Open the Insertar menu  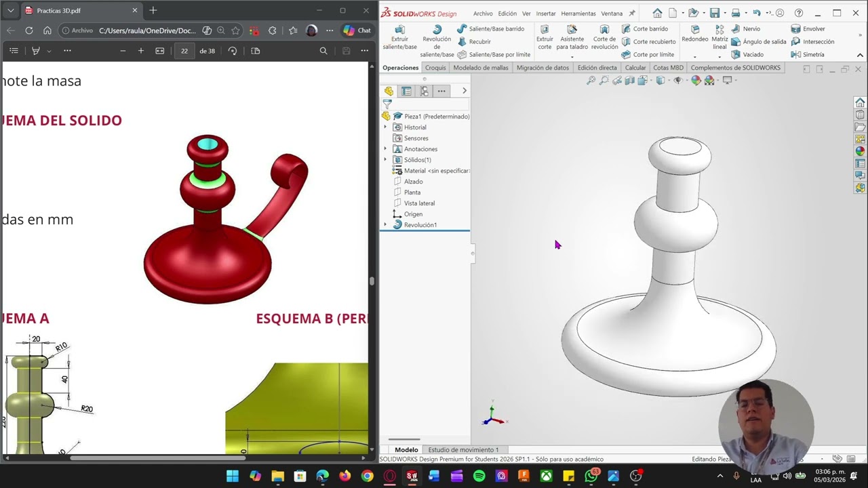click(x=546, y=14)
